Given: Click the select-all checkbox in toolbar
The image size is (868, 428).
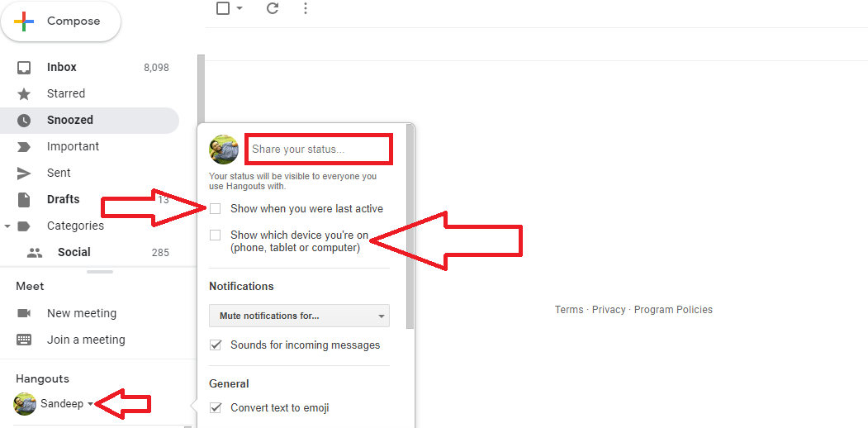Looking at the screenshot, I should [x=223, y=8].
